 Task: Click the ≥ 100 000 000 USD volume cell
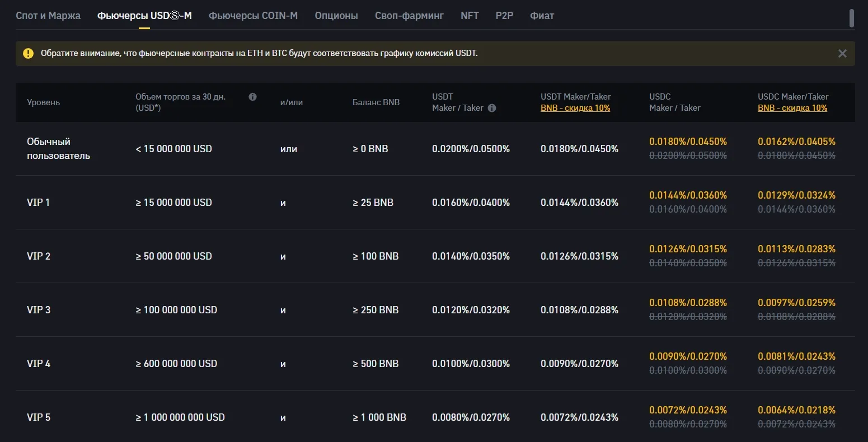point(176,310)
